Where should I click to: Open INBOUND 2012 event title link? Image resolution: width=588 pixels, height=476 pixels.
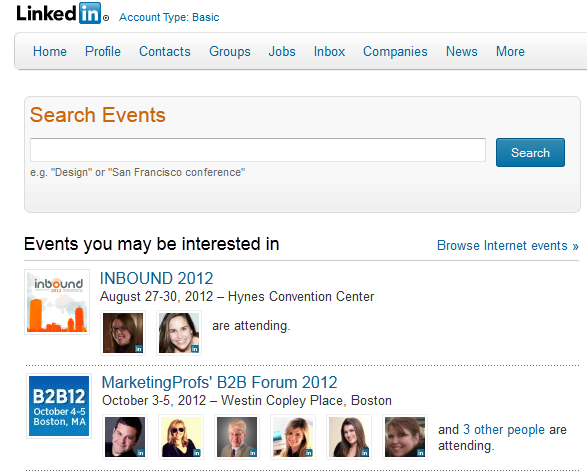tap(156, 278)
